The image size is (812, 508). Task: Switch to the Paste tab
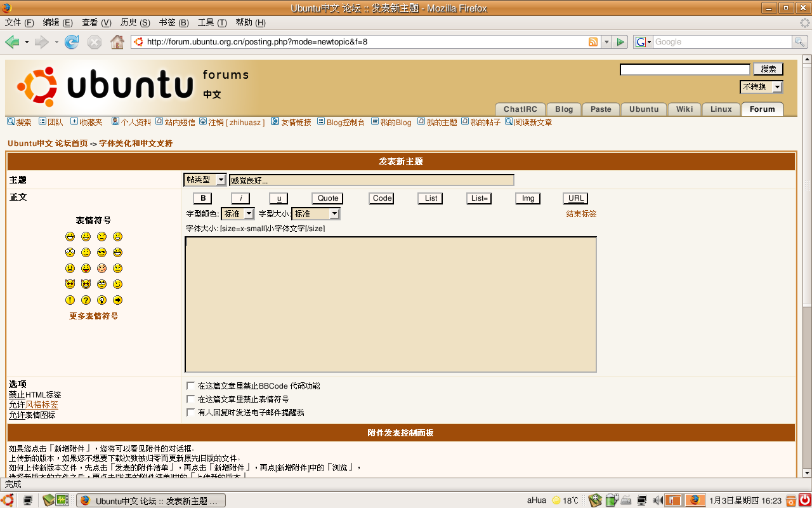(601, 109)
